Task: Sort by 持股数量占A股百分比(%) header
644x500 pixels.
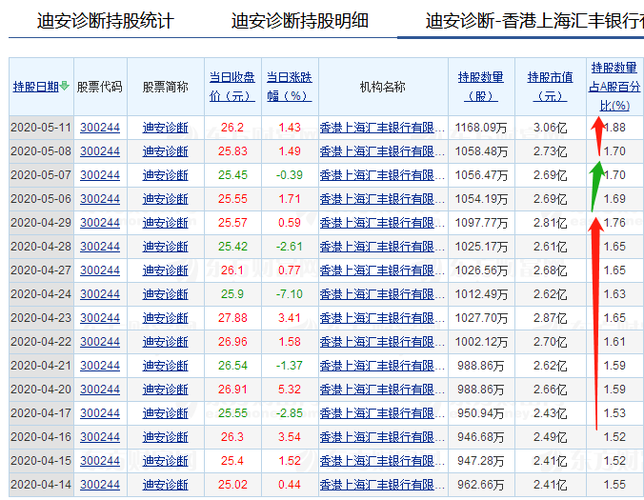Action: 614,87
